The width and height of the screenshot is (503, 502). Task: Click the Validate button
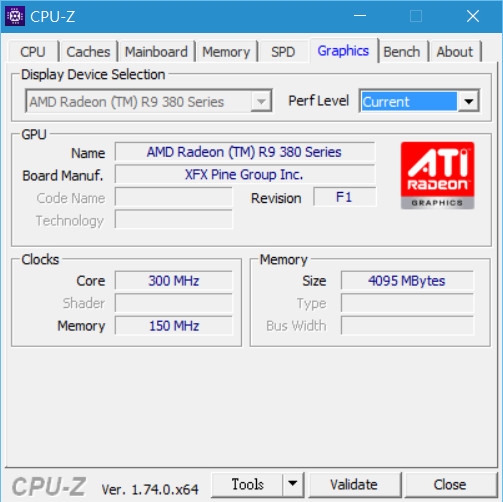click(x=354, y=484)
